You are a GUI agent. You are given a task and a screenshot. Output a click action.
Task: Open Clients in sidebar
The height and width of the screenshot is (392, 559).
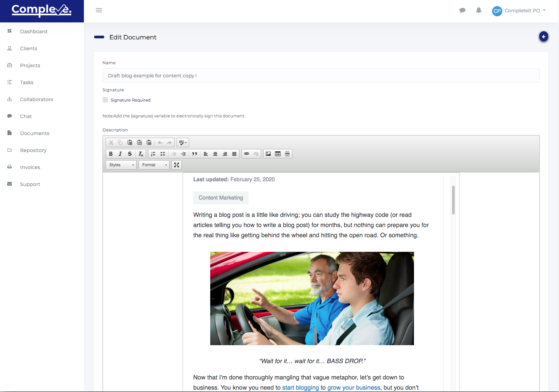29,49
